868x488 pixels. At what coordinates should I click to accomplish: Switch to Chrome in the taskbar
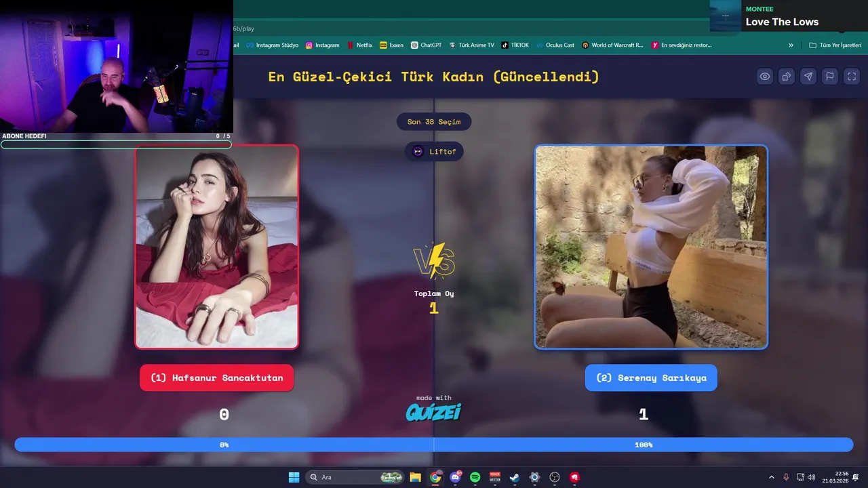435,477
